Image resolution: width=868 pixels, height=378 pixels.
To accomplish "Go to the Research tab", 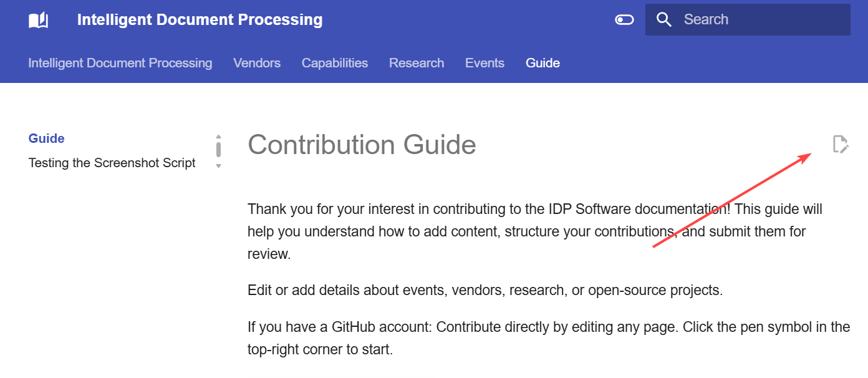I will (x=417, y=63).
